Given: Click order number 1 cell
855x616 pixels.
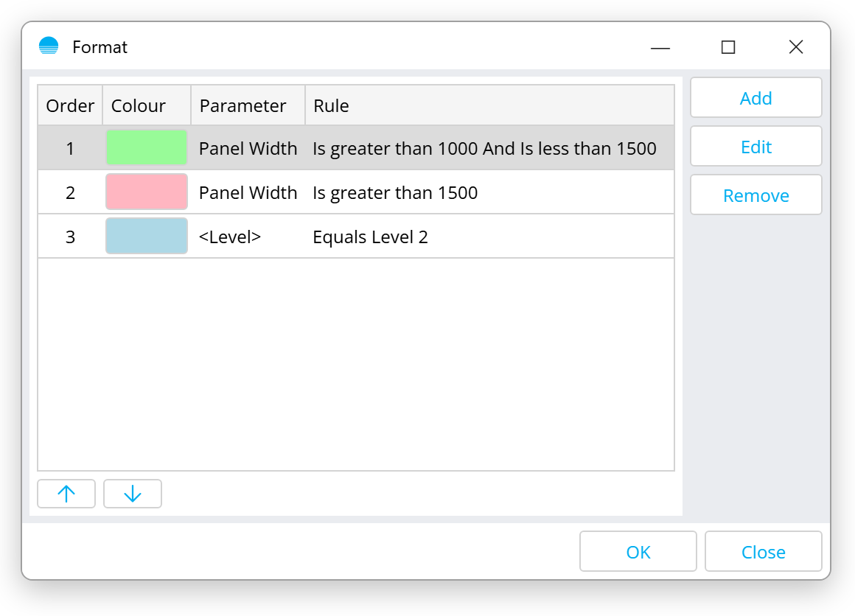Looking at the screenshot, I should pos(70,148).
